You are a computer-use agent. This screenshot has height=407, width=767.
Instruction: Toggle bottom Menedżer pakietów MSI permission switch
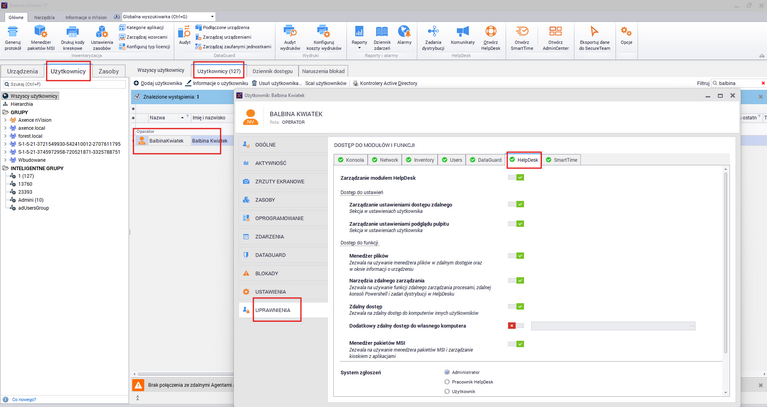coord(516,344)
